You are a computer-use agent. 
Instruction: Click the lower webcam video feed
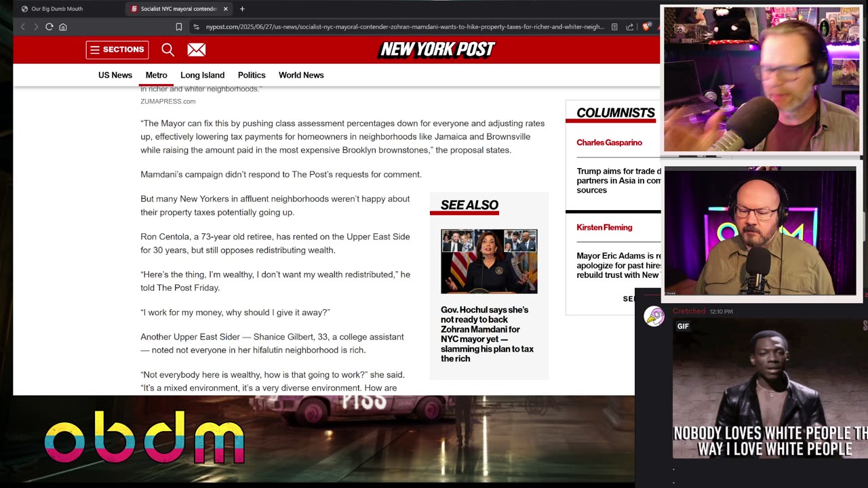pyautogui.click(x=760, y=231)
